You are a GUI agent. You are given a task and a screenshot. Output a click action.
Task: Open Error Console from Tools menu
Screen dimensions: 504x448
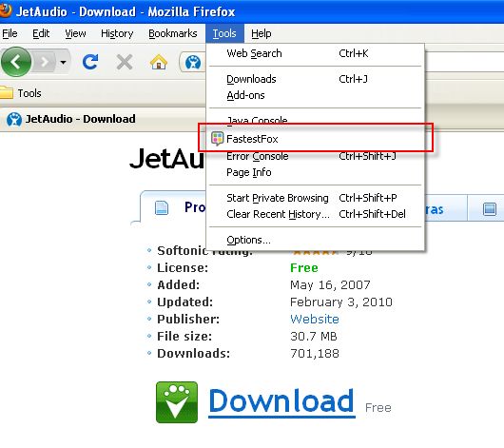click(x=315, y=156)
